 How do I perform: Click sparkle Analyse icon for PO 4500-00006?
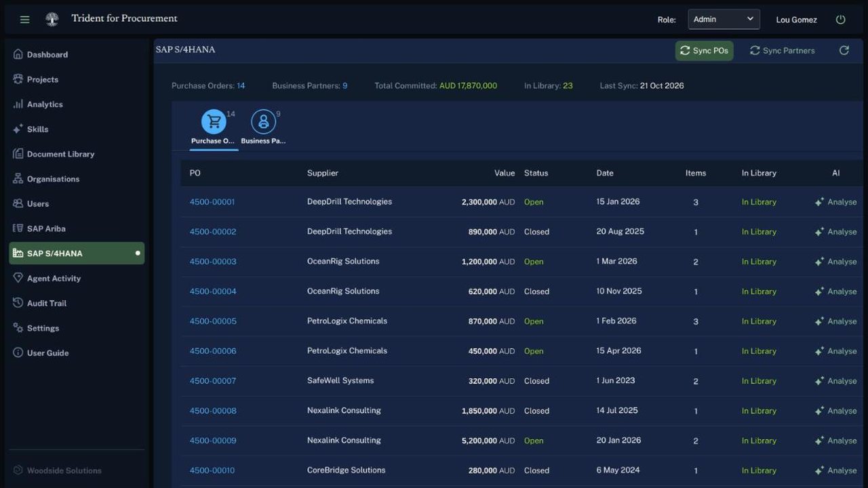819,351
